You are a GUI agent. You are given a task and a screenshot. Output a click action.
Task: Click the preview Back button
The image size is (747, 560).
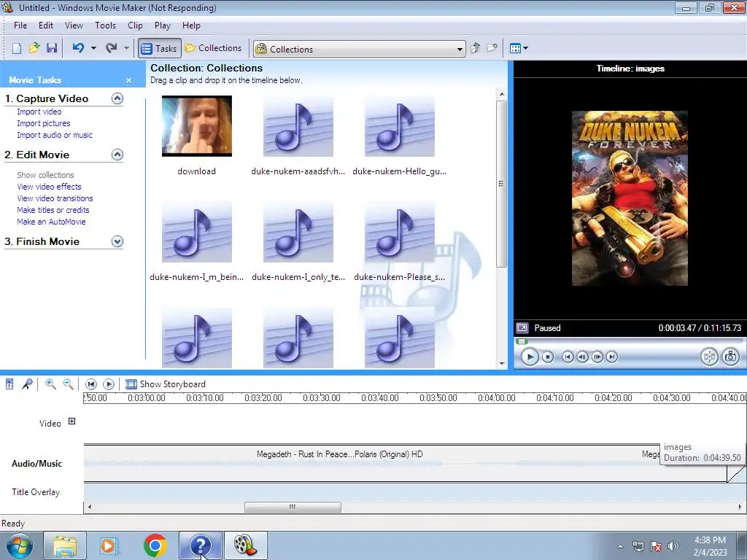click(568, 357)
